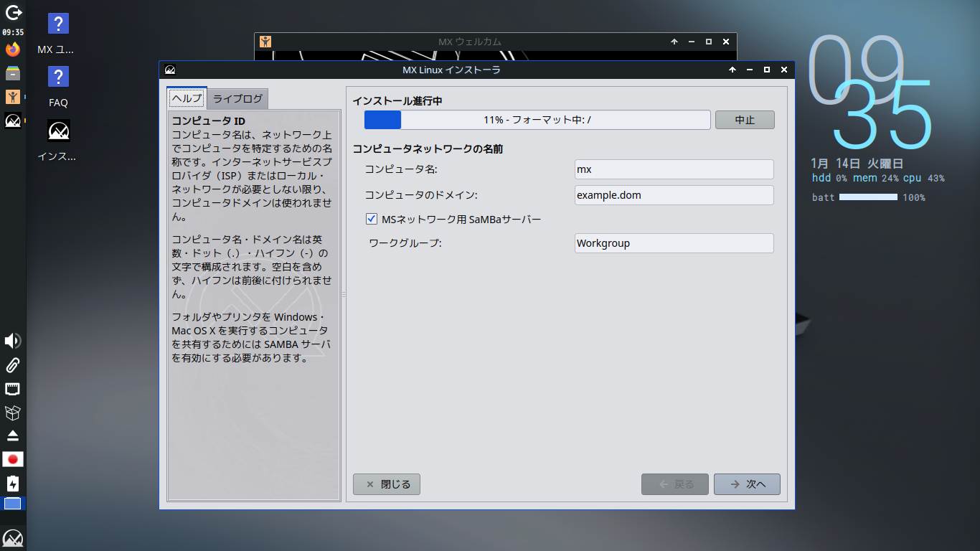Screen dimensions: 980x551
Task: Click the 09:35 clock in the panel
Action: (x=13, y=32)
